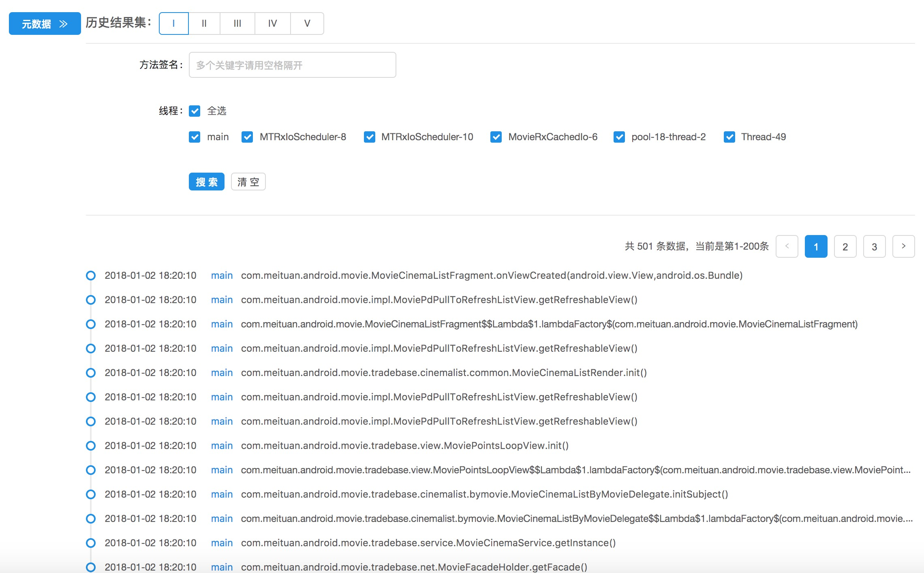
Task: Switch to history result set II
Action: point(204,24)
